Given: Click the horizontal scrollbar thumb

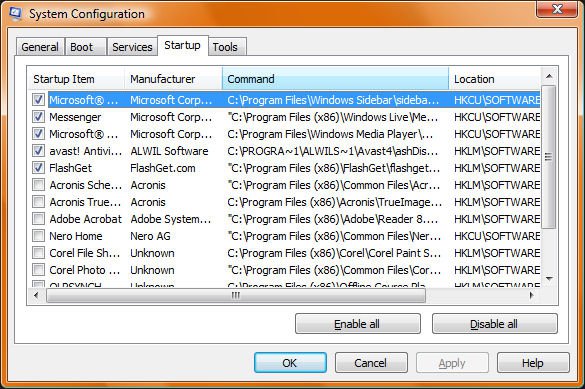Looking at the screenshot, I should 236,296.
